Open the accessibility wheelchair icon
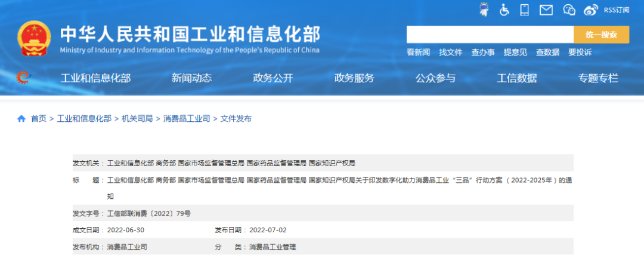Screen dimensions: 644x261 [x=504, y=10]
